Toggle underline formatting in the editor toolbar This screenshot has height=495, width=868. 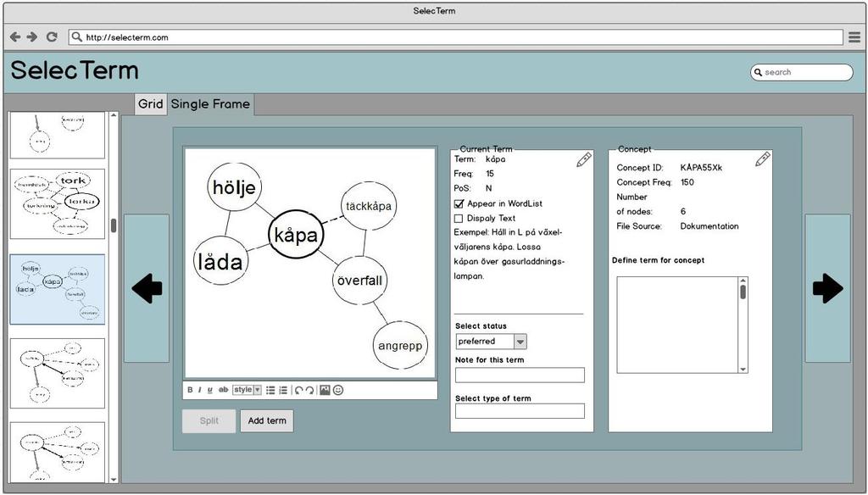210,390
